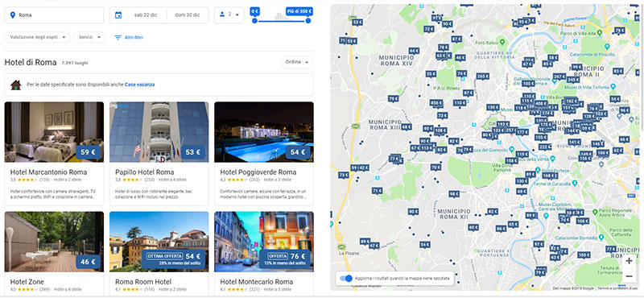Open the Hotel Poggioverde Roma pool photo
Image resolution: width=644 pixels, height=298 pixels.
(x=264, y=132)
